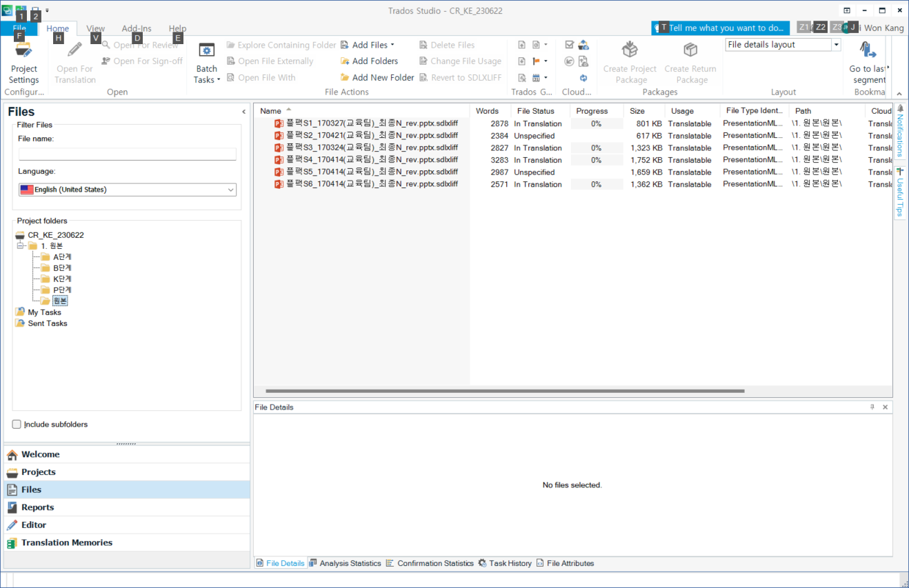Expand the Batch Tasks dropdown arrow
This screenshot has height=588, width=909.
pyautogui.click(x=219, y=80)
